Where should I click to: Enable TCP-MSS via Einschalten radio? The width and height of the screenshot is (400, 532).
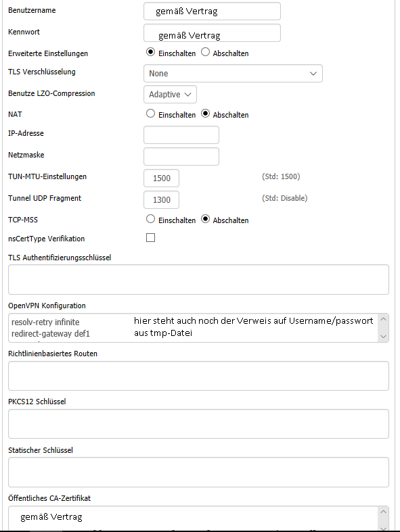coord(150,219)
